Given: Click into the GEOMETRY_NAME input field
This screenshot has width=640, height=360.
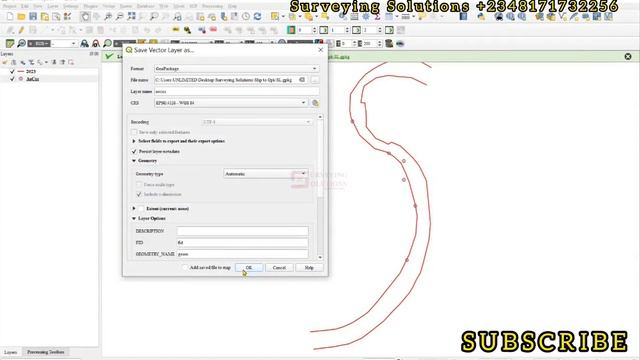Looking at the screenshot, I should (242, 254).
